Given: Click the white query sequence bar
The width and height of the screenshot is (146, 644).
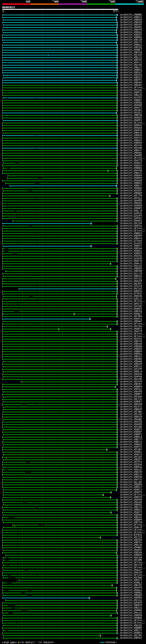Looking at the screenshot, I should pyautogui.click(x=60, y=9).
